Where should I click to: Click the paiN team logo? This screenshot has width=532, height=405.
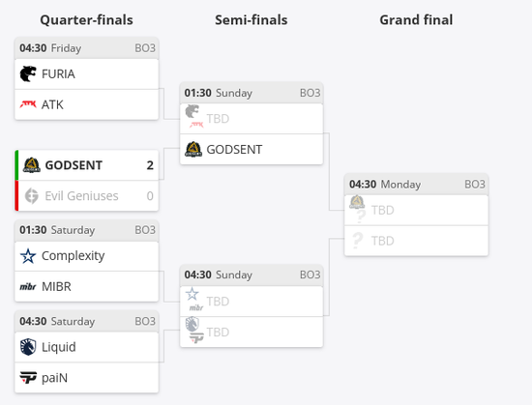click(x=28, y=377)
